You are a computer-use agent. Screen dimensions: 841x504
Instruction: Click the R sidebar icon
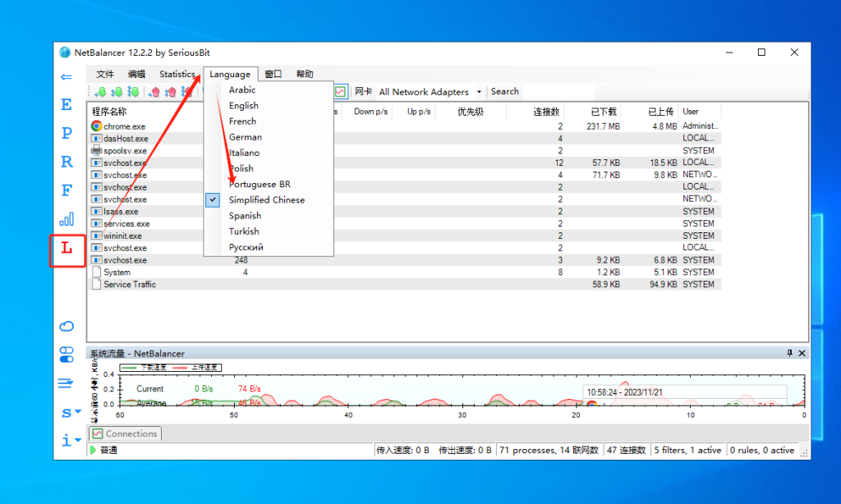pos(67,162)
